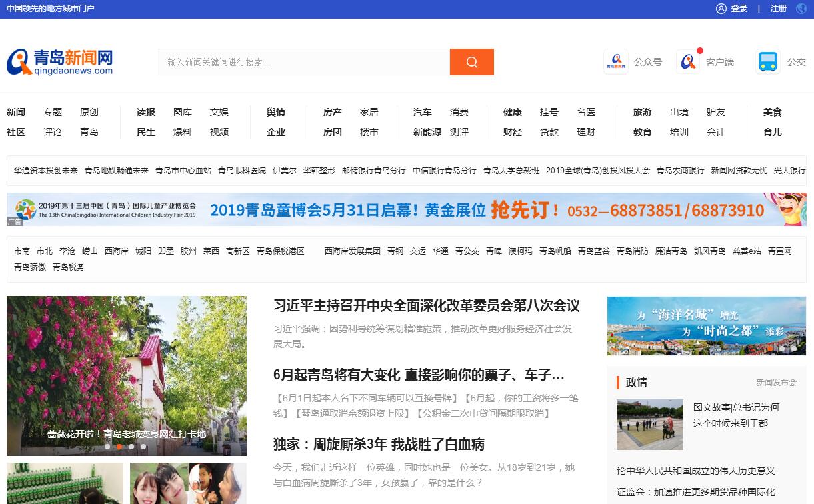Open the 新闻发布会 link in 政情 section
This screenshot has width=814, height=504.
(x=776, y=383)
